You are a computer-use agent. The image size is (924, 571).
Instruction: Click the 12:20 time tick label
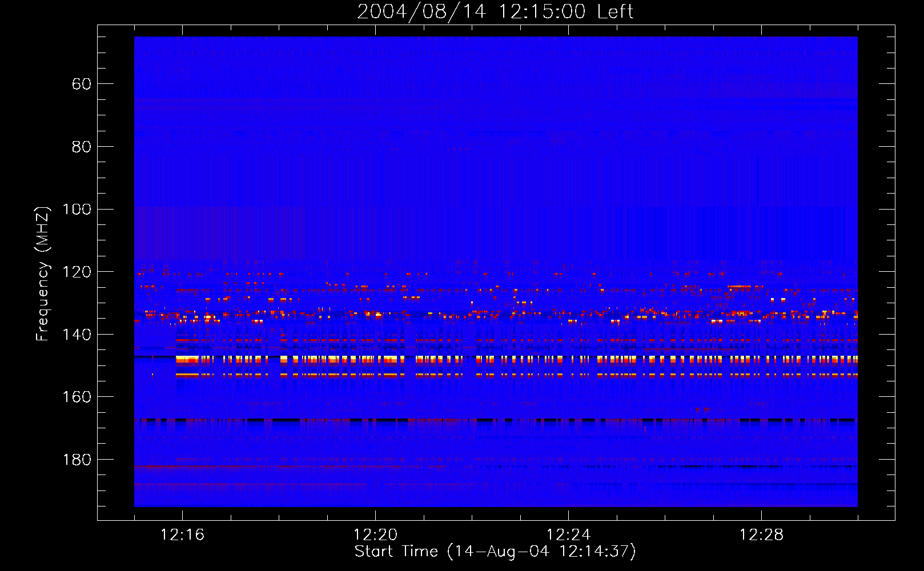(375, 535)
